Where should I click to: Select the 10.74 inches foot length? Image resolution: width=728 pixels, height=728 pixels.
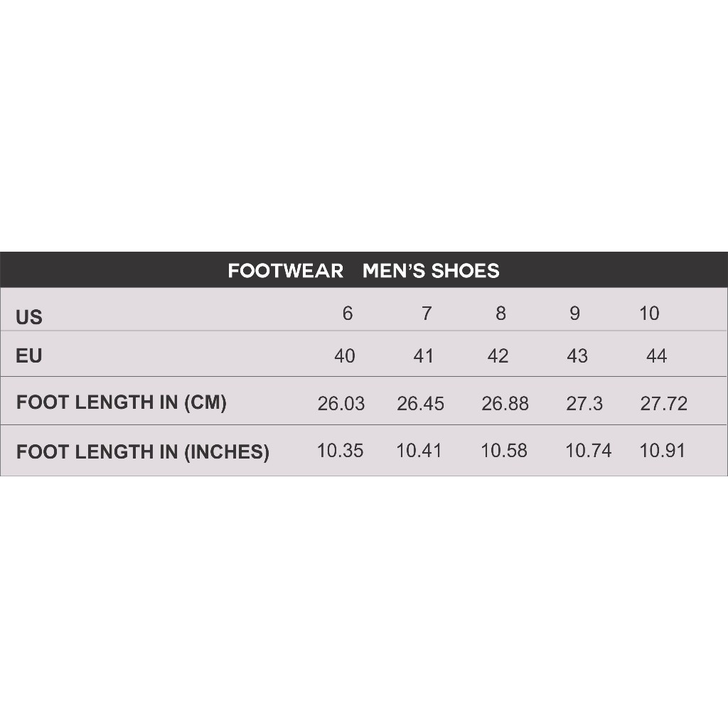click(x=588, y=451)
